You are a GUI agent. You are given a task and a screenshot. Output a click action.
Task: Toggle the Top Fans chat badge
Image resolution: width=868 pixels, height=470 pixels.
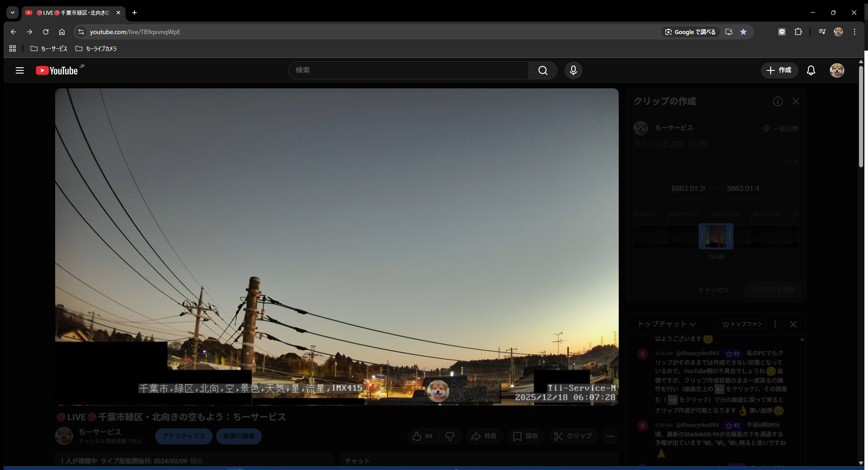click(742, 324)
